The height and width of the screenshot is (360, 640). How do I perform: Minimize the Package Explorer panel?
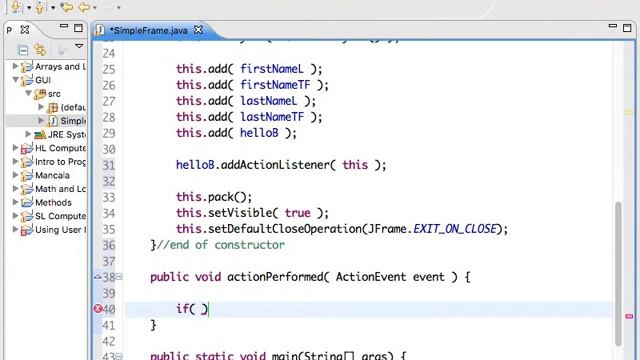click(64, 27)
